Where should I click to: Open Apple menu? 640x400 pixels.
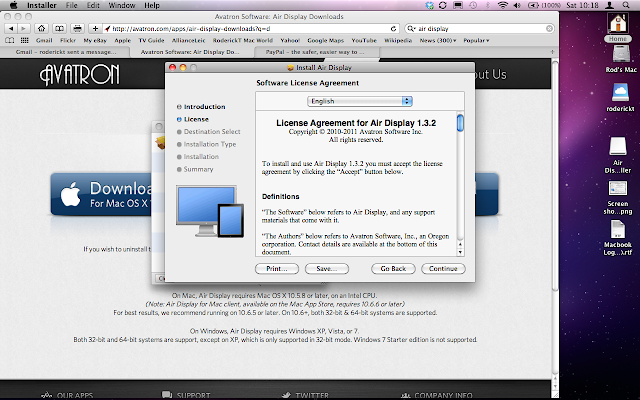[x=13, y=5]
